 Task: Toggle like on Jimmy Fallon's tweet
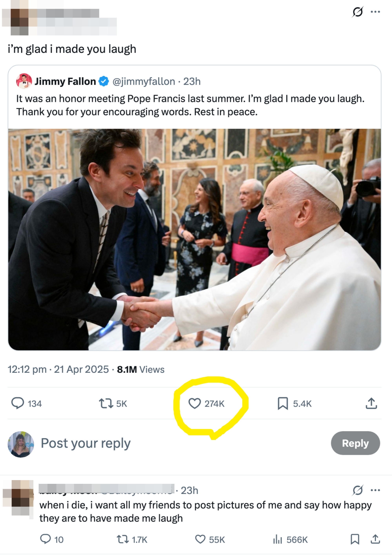pyautogui.click(x=195, y=403)
